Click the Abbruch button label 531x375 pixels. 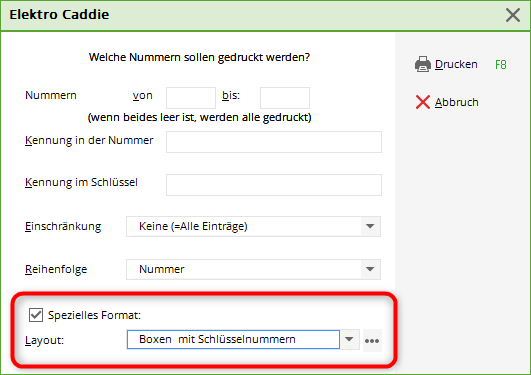(456, 102)
